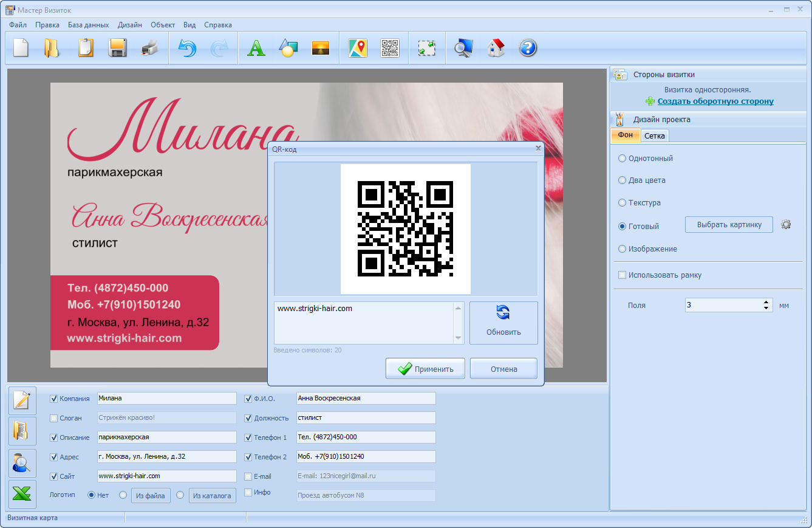Switch to the Сетка tab

click(x=655, y=136)
